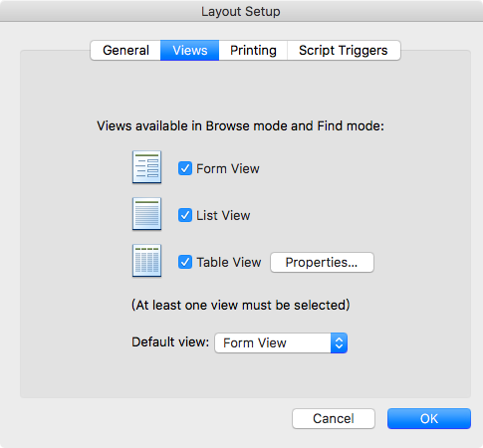Go to the Script Triggers tab

[x=344, y=51]
